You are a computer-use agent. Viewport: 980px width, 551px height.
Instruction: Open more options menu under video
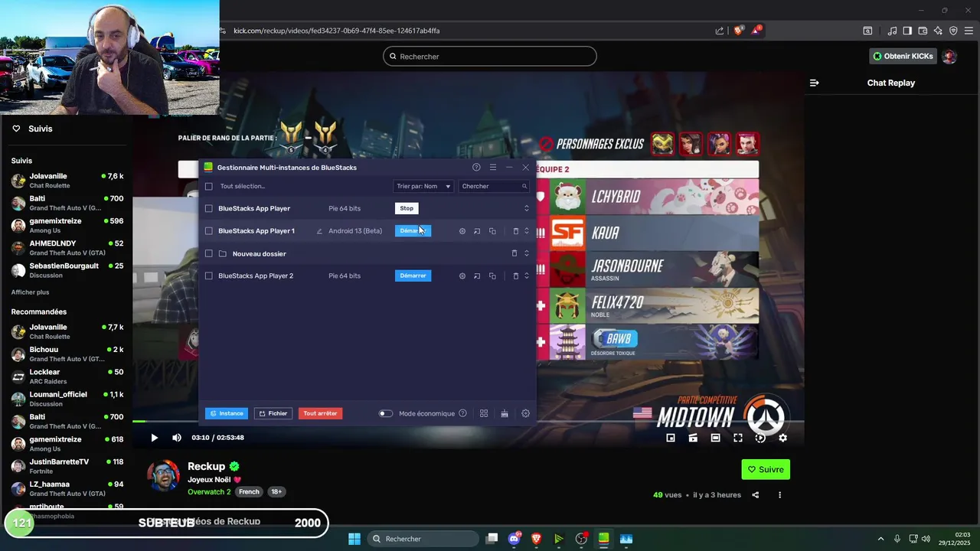click(780, 495)
